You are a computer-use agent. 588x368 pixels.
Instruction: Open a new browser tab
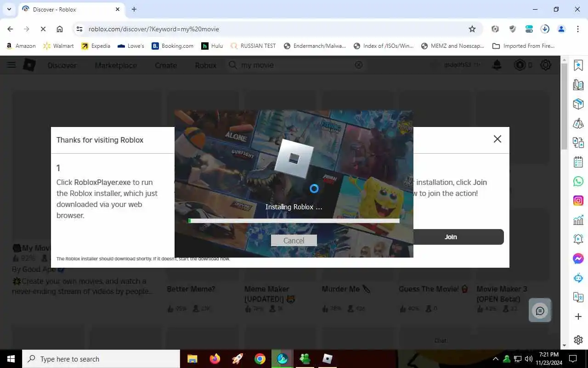coord(134,9)
